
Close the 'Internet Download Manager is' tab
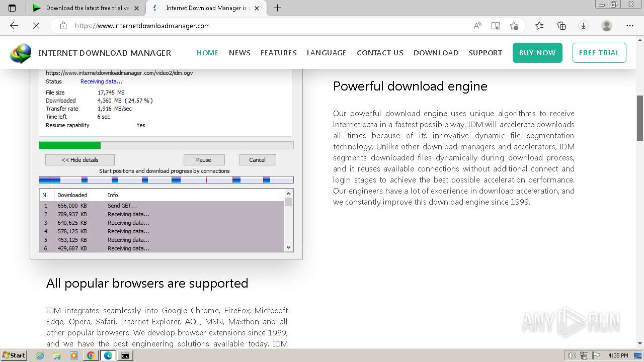[257, 8]
